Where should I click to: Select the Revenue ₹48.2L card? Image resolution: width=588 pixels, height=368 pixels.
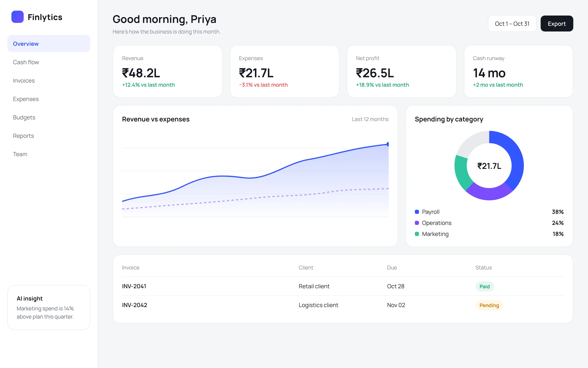(168, 71)
